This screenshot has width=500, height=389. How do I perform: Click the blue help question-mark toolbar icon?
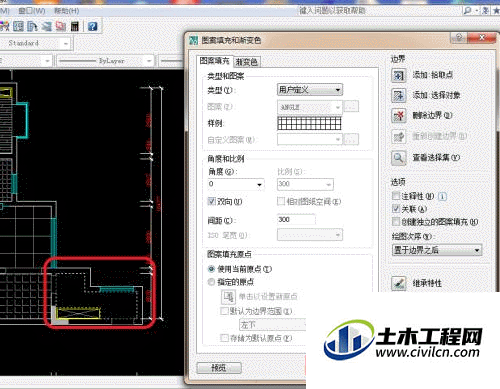(x=92, y=26)
